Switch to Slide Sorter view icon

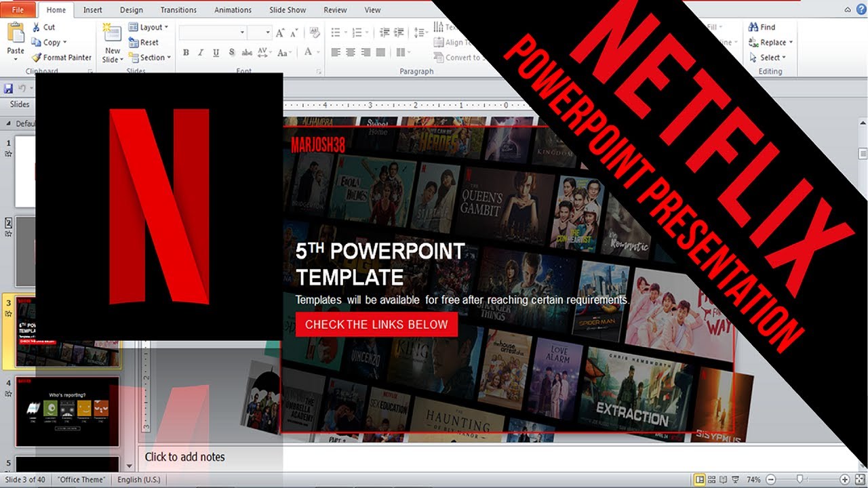713,480
